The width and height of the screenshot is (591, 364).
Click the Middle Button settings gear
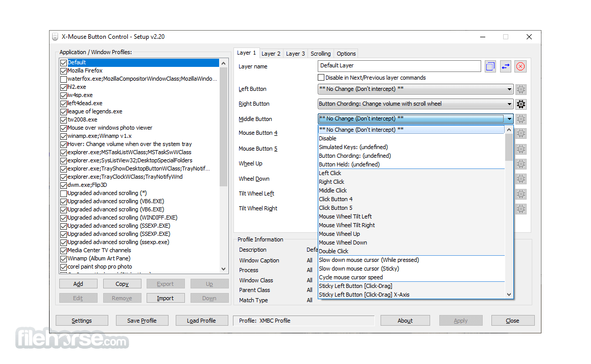click(x=521, y=119)
